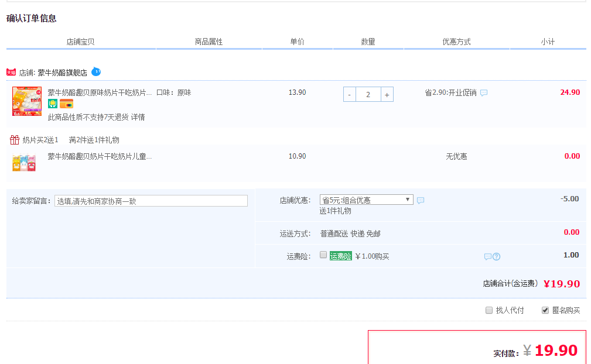Click the 店铺宝贝 column header
Screen dimensions: 591x364
tap(80, 42)
